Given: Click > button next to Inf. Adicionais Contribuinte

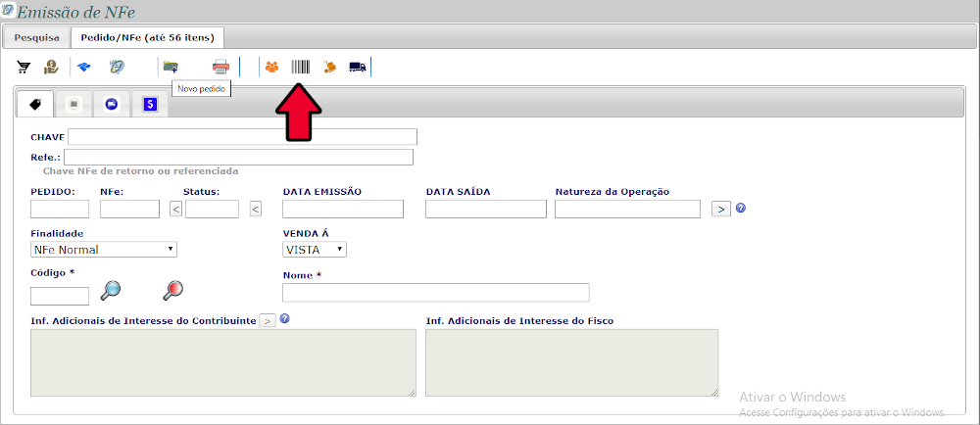Looking at the screenshot, I should pyautogui.click(x=267, y=321).
